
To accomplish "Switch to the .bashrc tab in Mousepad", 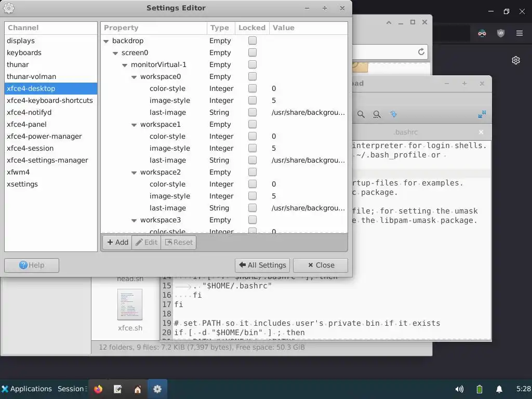I will tap(406, 132).
